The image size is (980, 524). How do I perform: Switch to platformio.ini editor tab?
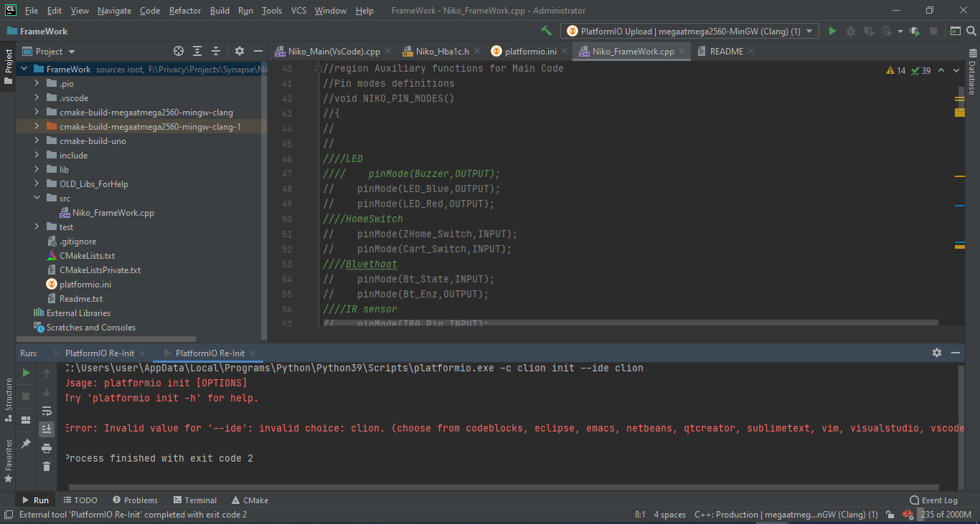530,52
